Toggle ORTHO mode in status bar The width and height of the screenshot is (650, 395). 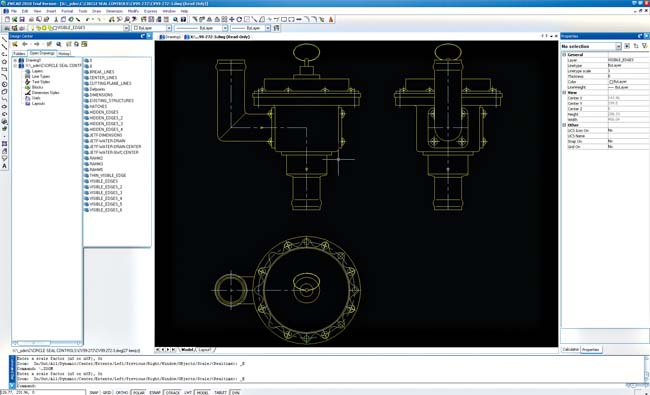point(121,392)
